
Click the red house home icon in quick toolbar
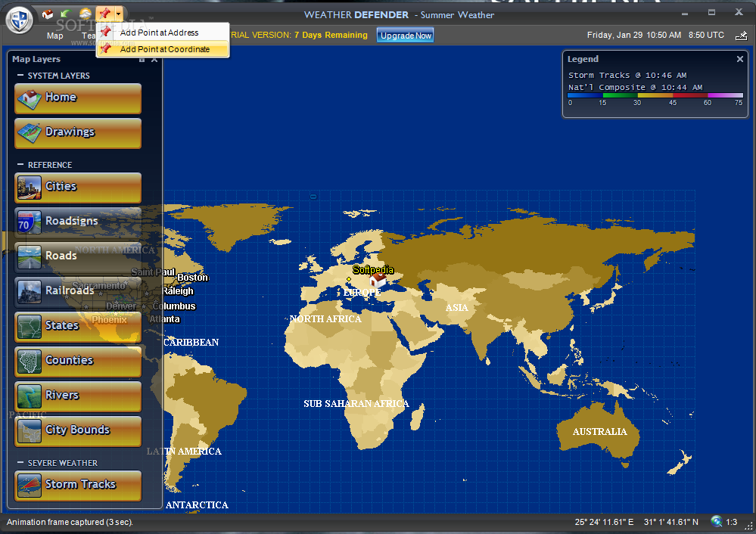[48, 14]
